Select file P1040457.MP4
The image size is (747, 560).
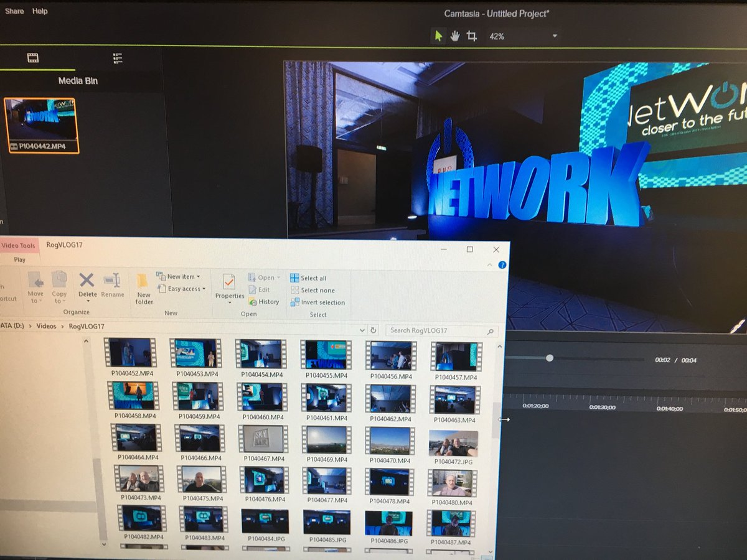pos(456,361)
